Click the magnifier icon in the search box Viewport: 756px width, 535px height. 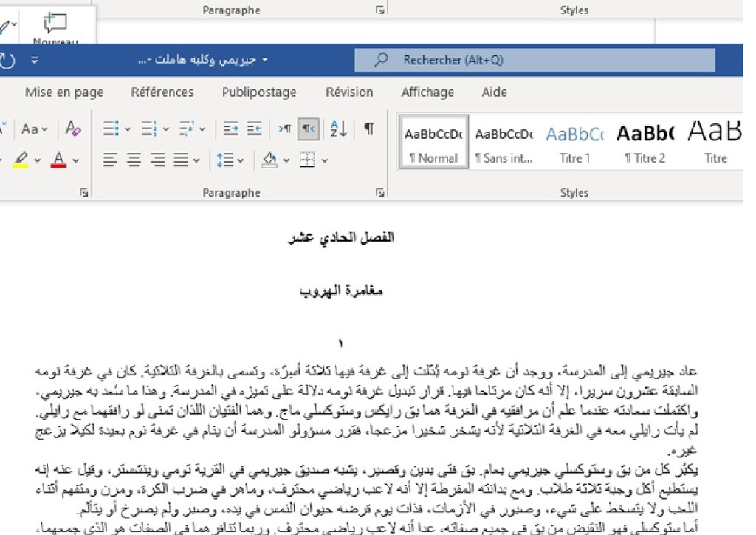click(381, 60)
